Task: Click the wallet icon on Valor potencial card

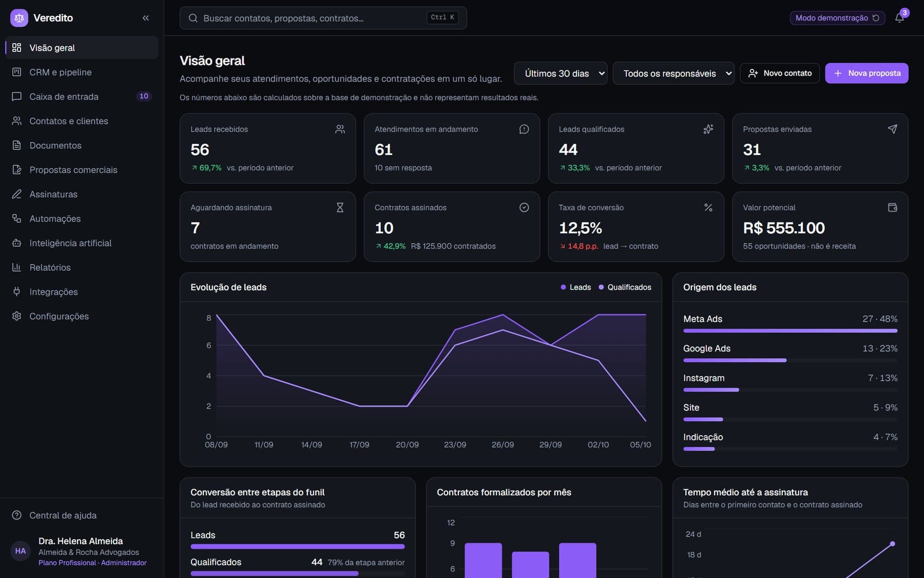Action: tap(893, 208)
